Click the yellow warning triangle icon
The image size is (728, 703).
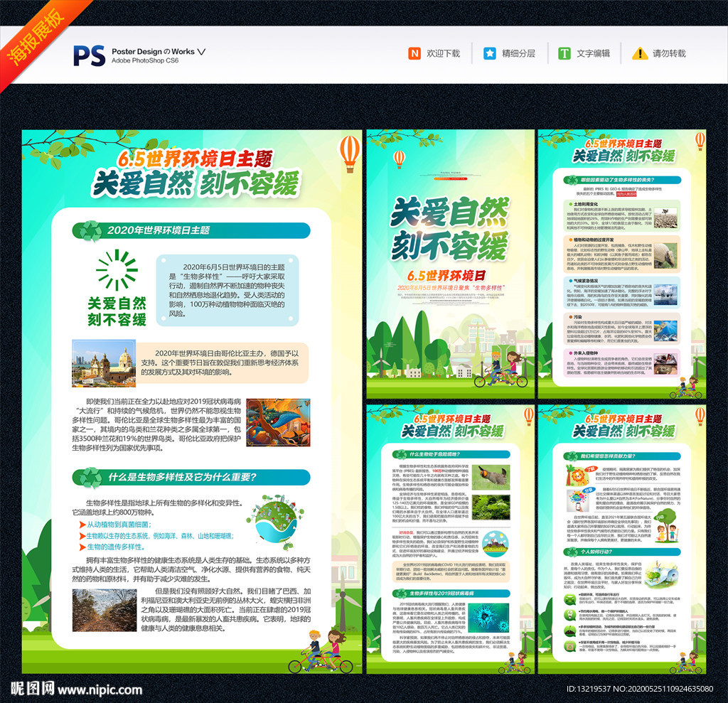pos(640,53)
